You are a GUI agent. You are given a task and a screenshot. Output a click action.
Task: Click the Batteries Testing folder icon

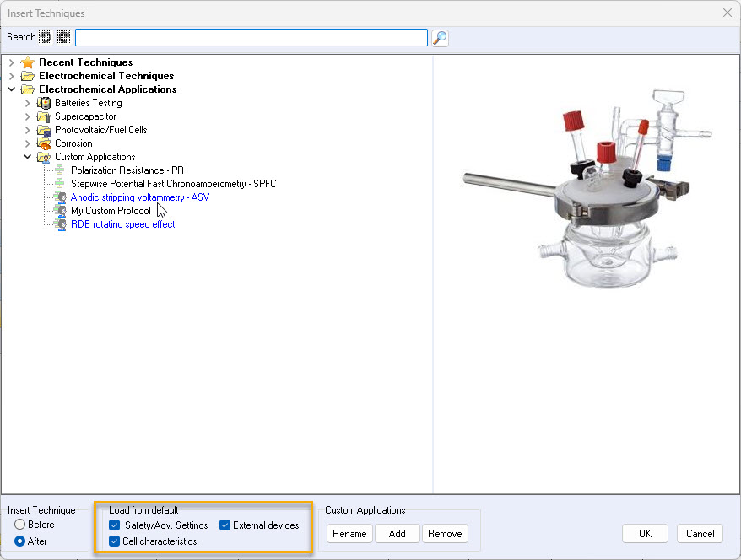(44, 103)
